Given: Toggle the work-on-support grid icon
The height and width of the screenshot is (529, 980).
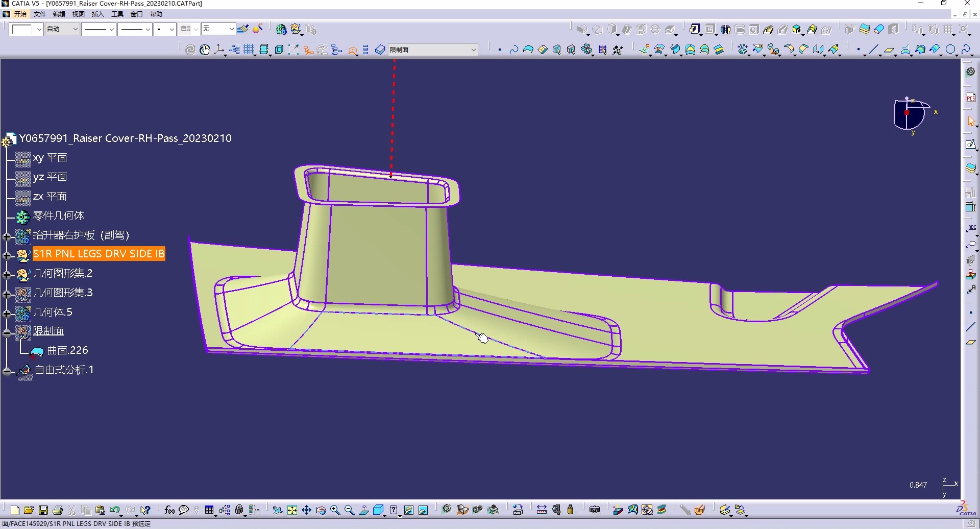Looking at the screenshot, I should (x=249, y=50).
